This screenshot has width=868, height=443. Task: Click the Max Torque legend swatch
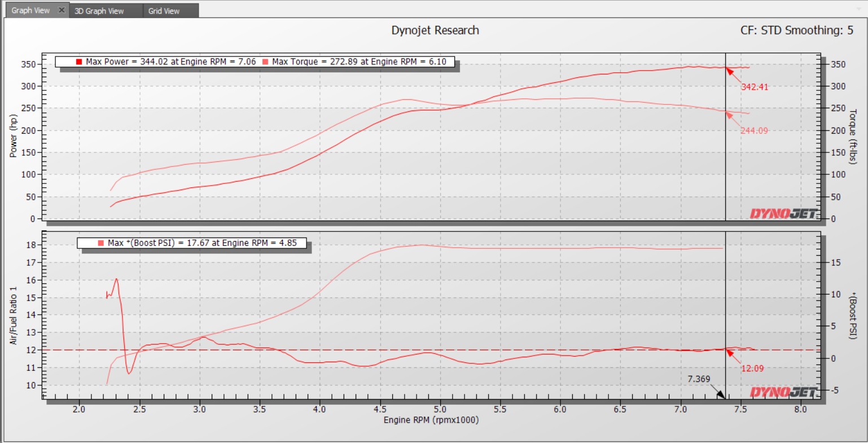click(x=265, y=62)
